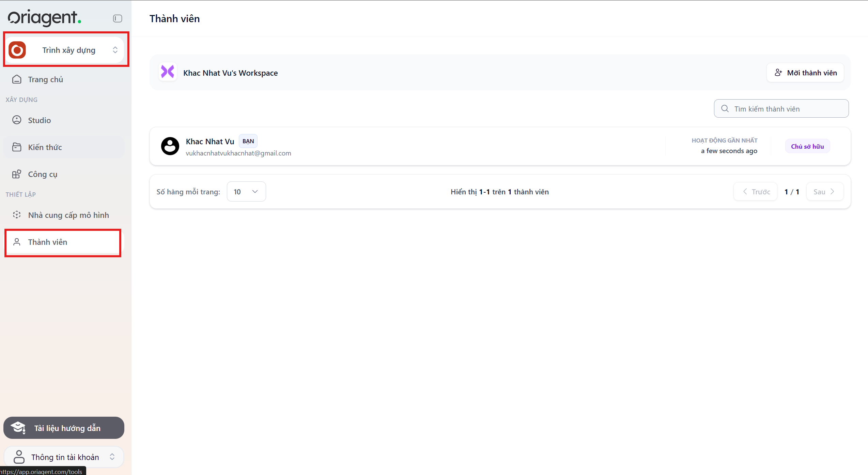Click the red Trình xây dựng app icon
The width and height of the screenshot is (868, 475).
click(17, 50)
